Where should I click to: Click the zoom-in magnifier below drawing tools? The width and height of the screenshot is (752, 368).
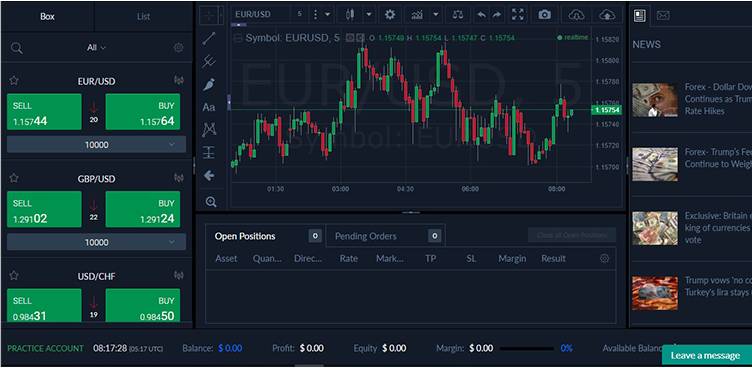pyautogui.click(x=211, y=202)
